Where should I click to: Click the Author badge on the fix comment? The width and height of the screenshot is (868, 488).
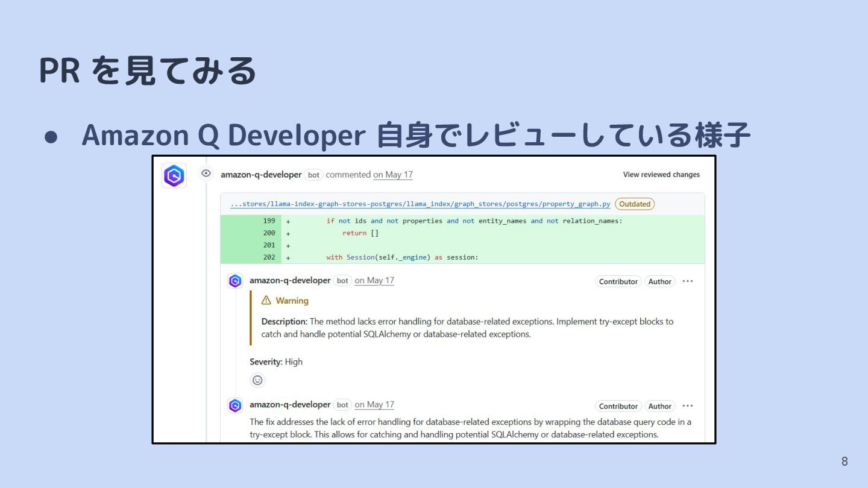pyautogui.click(x=660, y=406)
